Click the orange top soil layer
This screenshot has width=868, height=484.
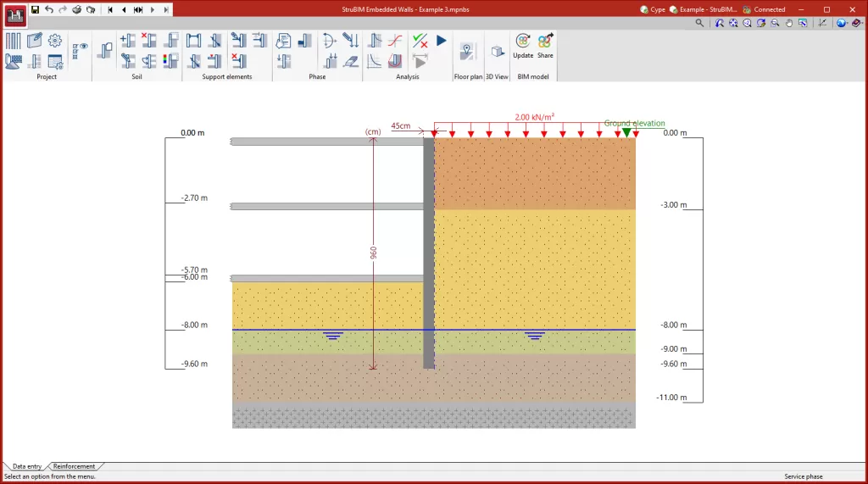click(534, 174)
